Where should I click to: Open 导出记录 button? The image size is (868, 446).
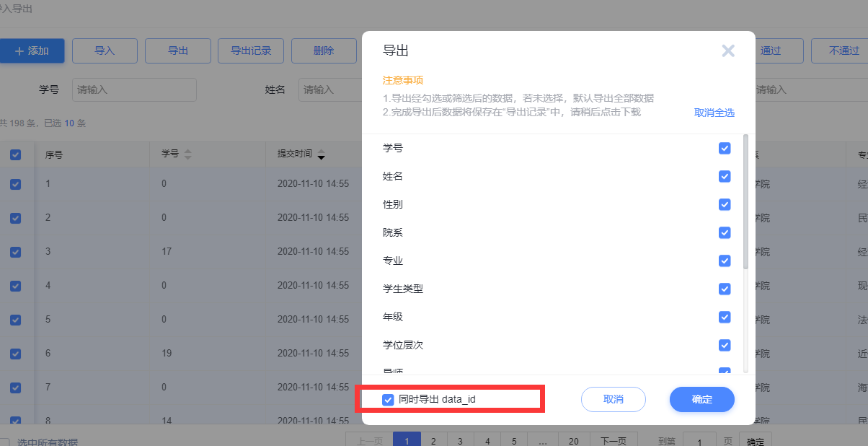click(251, 51)
